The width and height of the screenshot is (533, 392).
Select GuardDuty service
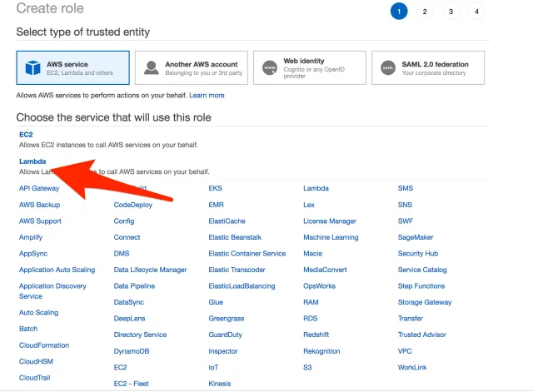[226, 335]
